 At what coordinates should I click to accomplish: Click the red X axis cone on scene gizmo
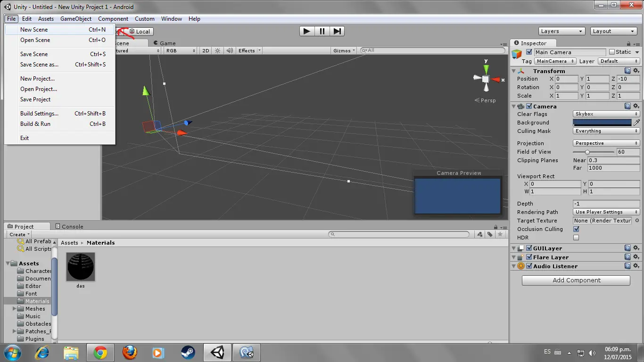coord(495,80)
